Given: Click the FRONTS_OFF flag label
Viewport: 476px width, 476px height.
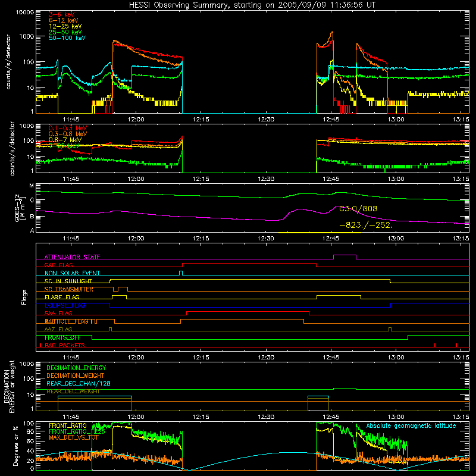Looking at the screenshot, I should coord(62,337).
